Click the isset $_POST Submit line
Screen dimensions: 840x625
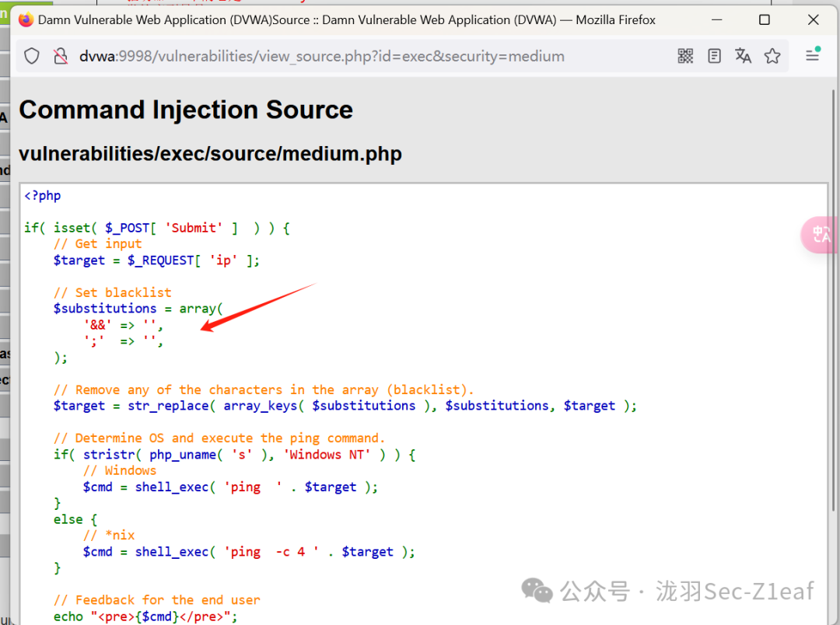[157, 228]
